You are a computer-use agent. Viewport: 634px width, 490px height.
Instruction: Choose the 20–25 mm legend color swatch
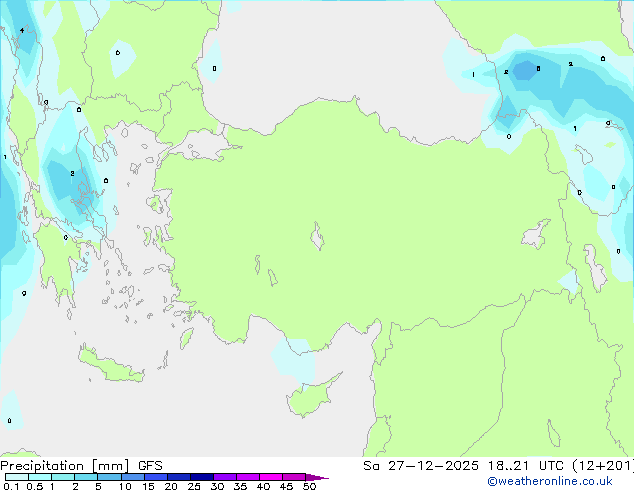click(x=179, y=477)
